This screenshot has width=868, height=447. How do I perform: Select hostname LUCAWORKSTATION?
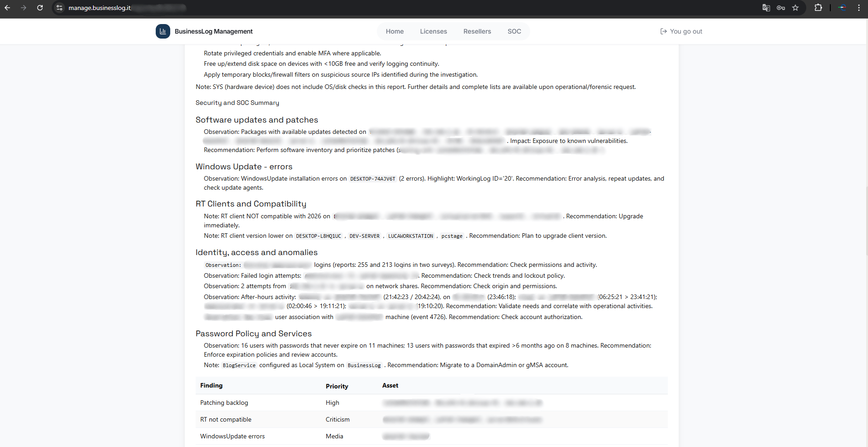(x=410, y=236)
